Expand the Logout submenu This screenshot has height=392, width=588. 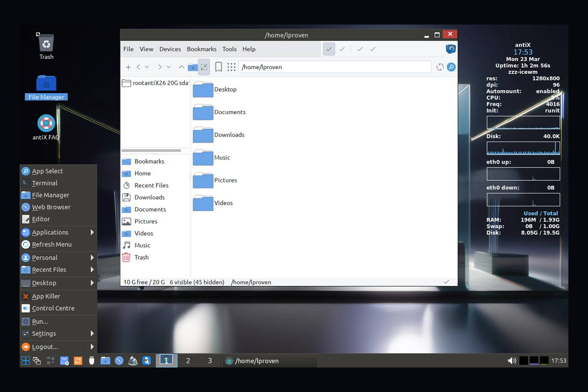pos(92,347)
